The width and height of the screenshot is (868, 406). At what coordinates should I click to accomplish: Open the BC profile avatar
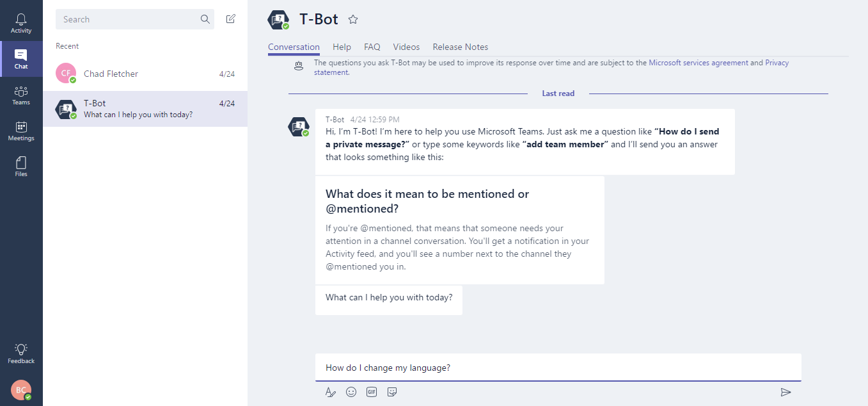[21, 390]
